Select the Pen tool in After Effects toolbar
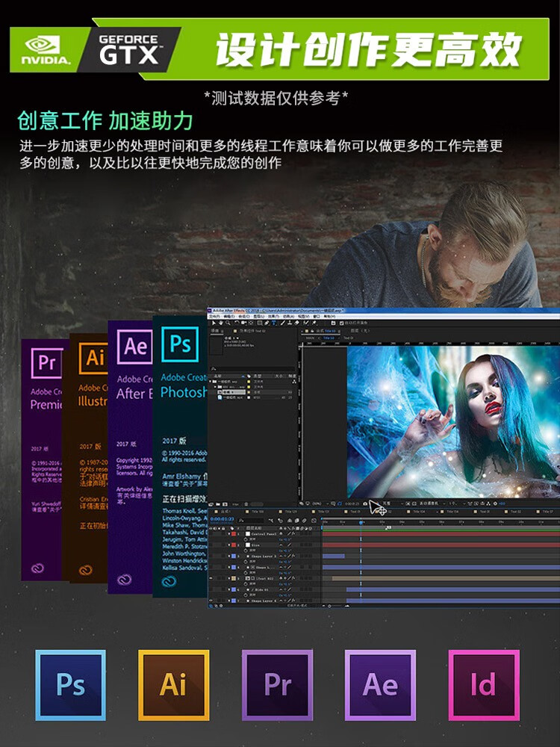This screenshot has width=560, height=747. point(267,323)
